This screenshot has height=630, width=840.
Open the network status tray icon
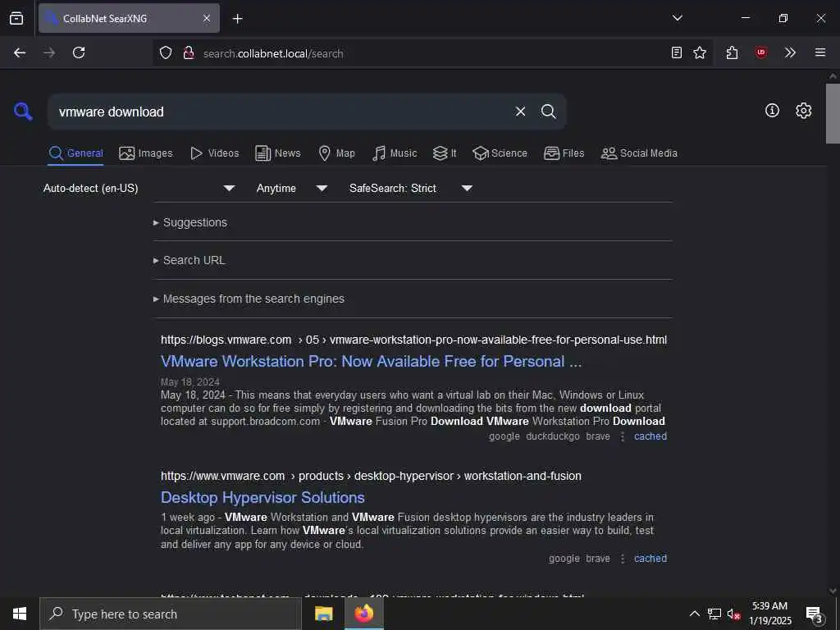click(714, 614)
